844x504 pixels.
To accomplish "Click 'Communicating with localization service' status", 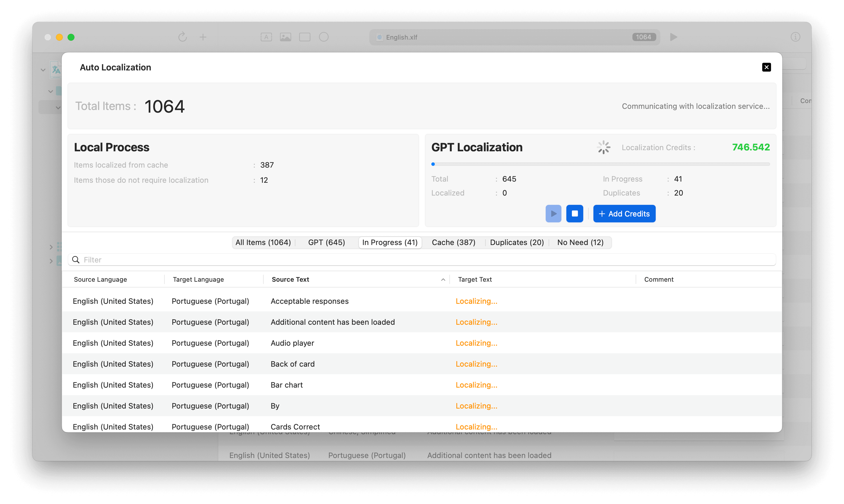I will [696, 106].
